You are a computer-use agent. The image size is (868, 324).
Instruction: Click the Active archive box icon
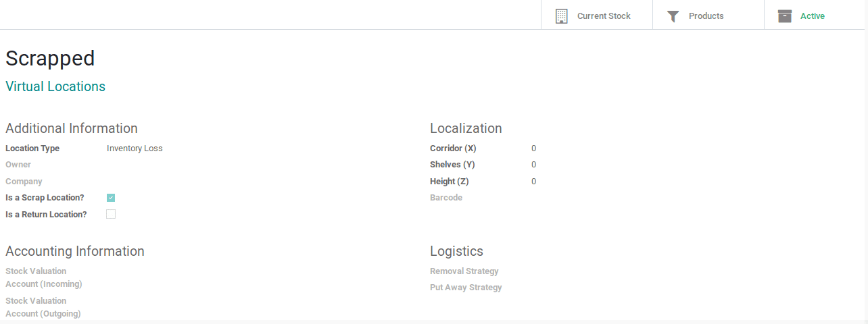[x=784, y=16]
